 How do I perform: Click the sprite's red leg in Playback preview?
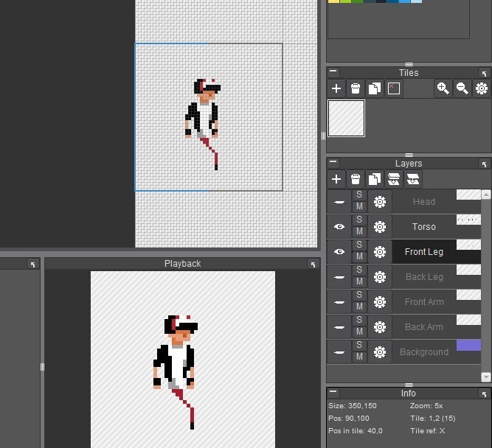click(x=186, y=406)
